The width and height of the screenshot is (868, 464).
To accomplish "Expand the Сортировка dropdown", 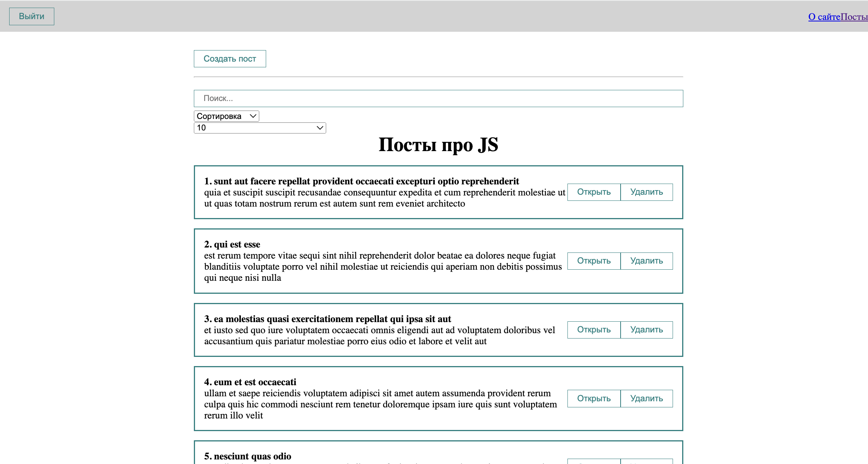I will pyautogui.click(x=226, y=116).
